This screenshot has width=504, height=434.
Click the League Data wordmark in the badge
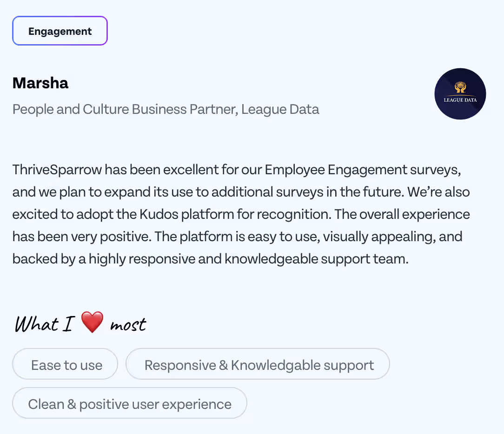tap(460, 99)
